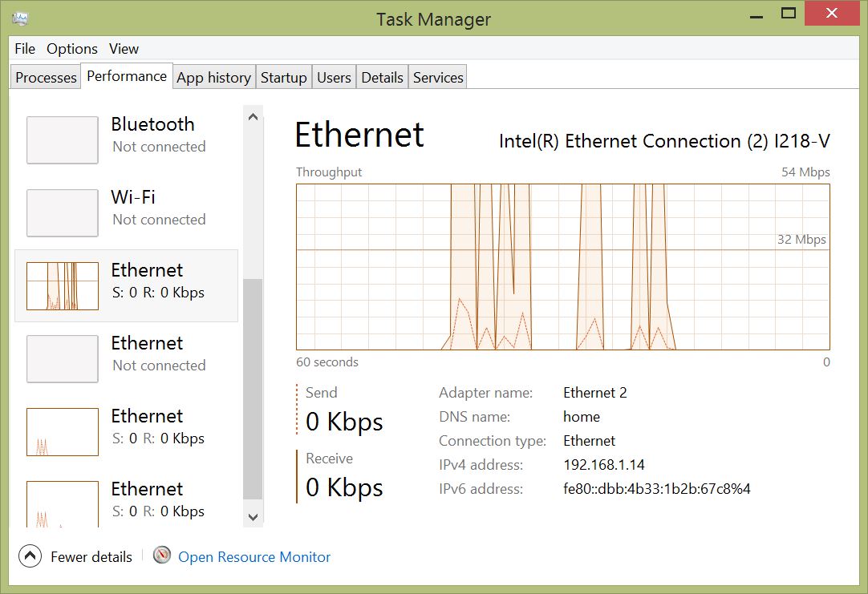
Task: Show the Services tab
Action: pos(438,78)
